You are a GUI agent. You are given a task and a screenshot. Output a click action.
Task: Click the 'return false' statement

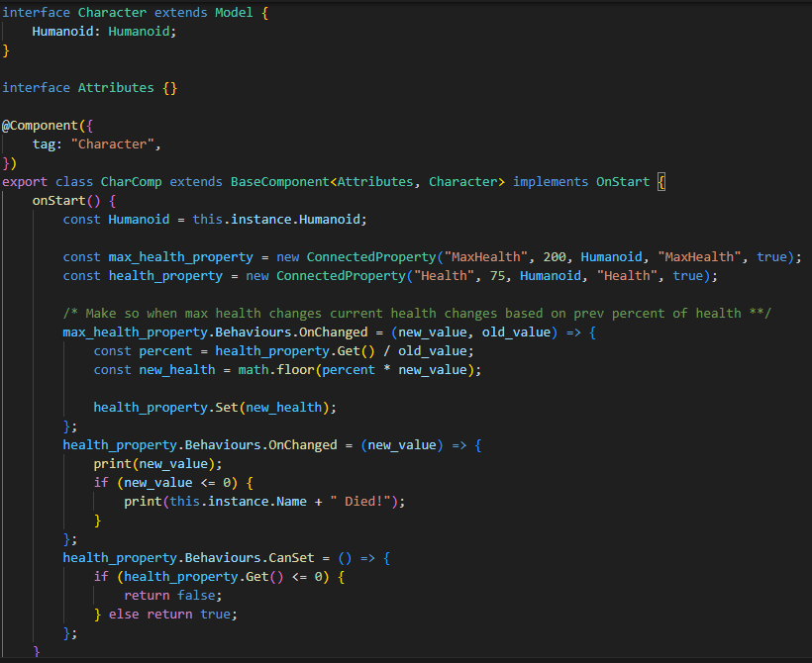(x=172, y=595)
